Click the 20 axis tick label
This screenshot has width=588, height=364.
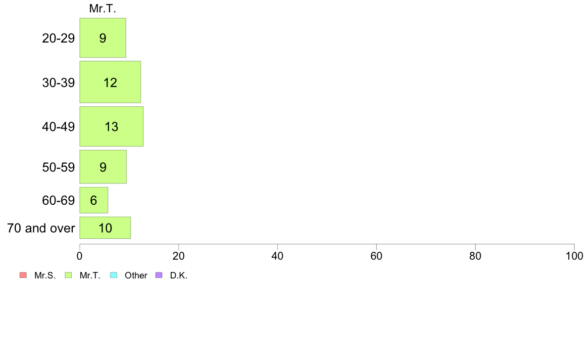pos(179,256)
